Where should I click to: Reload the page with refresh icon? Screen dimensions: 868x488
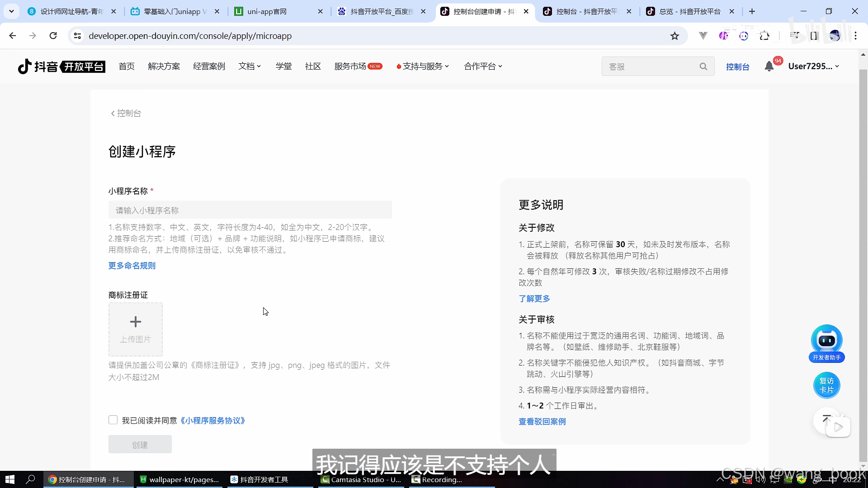coord(53,36)
